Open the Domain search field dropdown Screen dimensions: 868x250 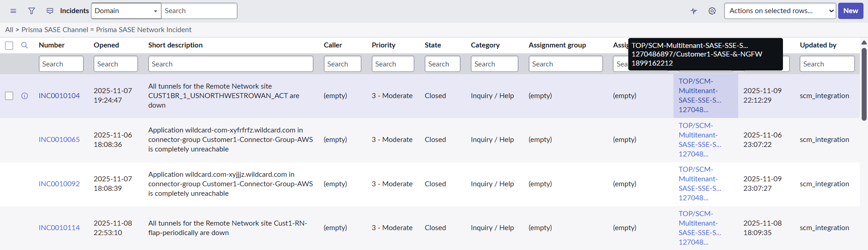click(126, 11)
